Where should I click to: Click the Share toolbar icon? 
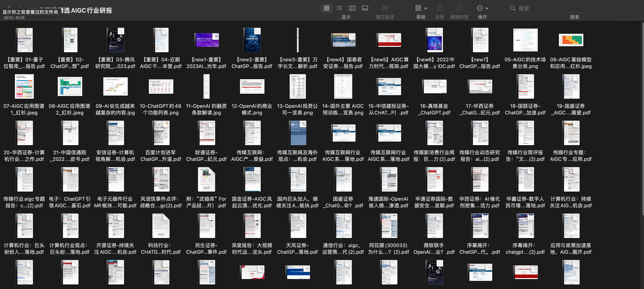point(440,8)
